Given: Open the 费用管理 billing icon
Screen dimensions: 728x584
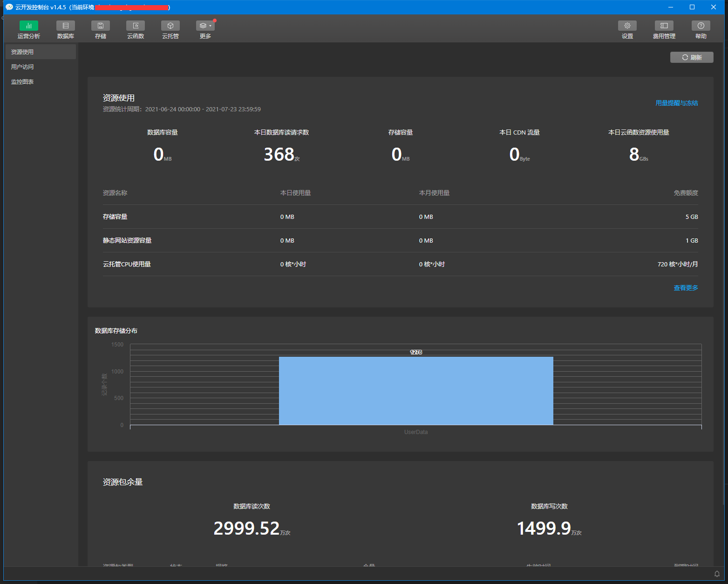Looking at the screenshot, I should 664,29.
